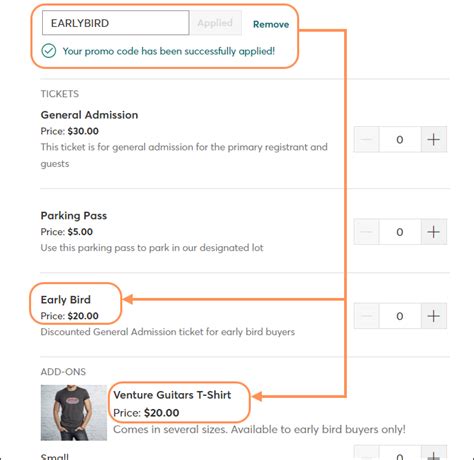474x460 pixels.
Task: Click the Parking Pass quantity field
Action: pyautogui.click(x=400, y=232)
